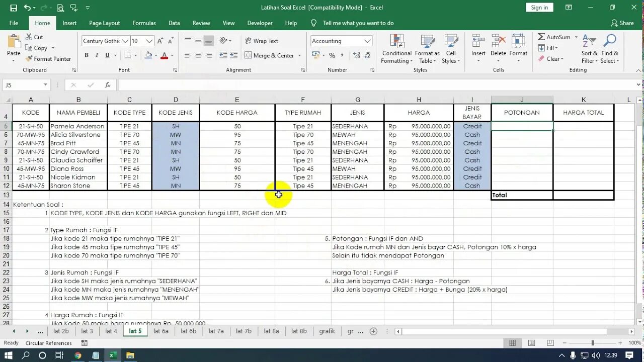Click the zoom slider handle

tap(593, 343)
